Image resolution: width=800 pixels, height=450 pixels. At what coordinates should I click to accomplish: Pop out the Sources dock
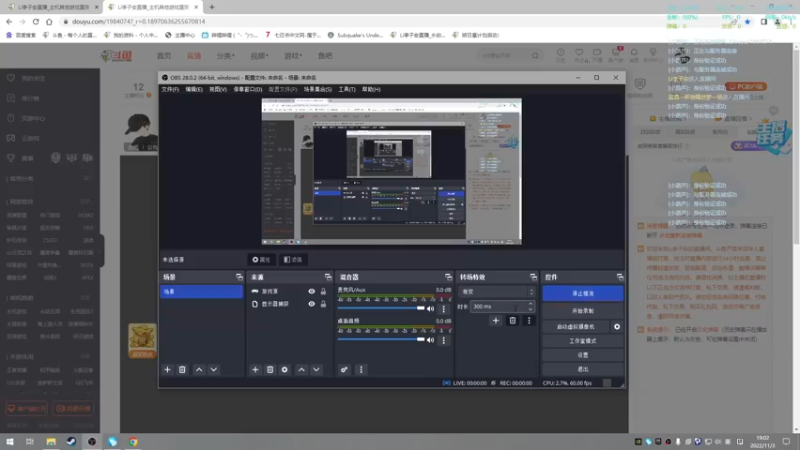tap(328, 277)
